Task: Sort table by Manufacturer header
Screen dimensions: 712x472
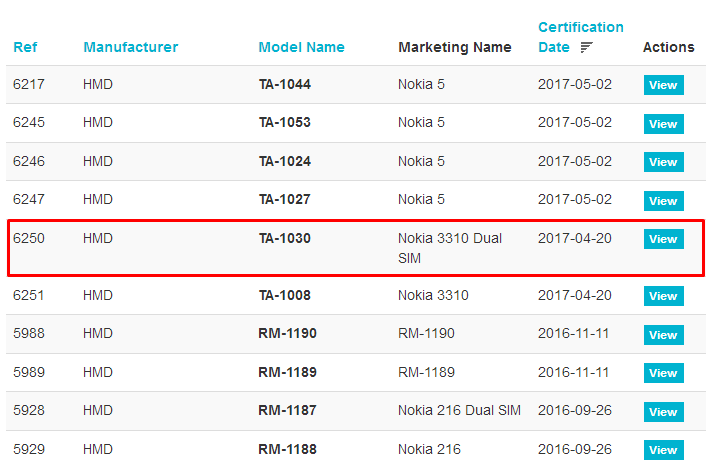Action: click(131, 47)
